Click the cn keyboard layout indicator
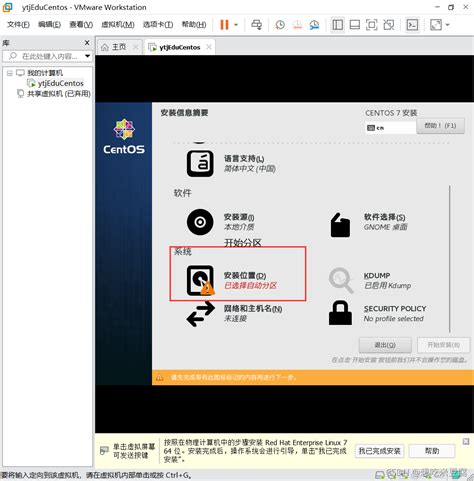Image resolution: width=474 pixels, height=481 pixels. 390,128
